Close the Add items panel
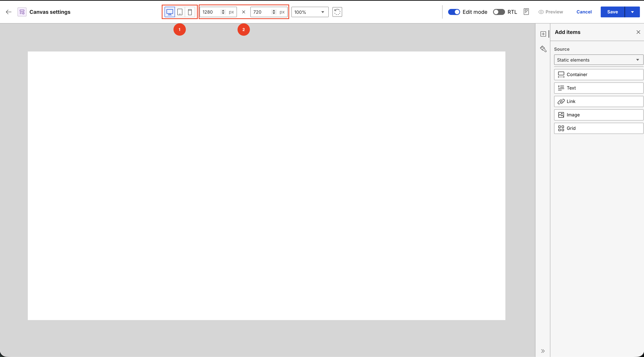The width and height of the screenshot is (644, 357). [638, 32]
